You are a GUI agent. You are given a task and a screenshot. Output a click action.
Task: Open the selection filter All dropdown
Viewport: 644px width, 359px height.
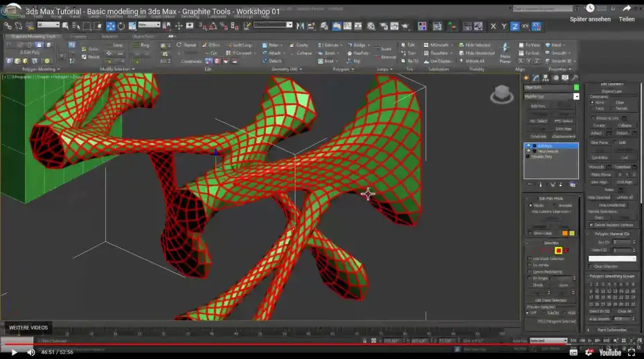[48, 25]
